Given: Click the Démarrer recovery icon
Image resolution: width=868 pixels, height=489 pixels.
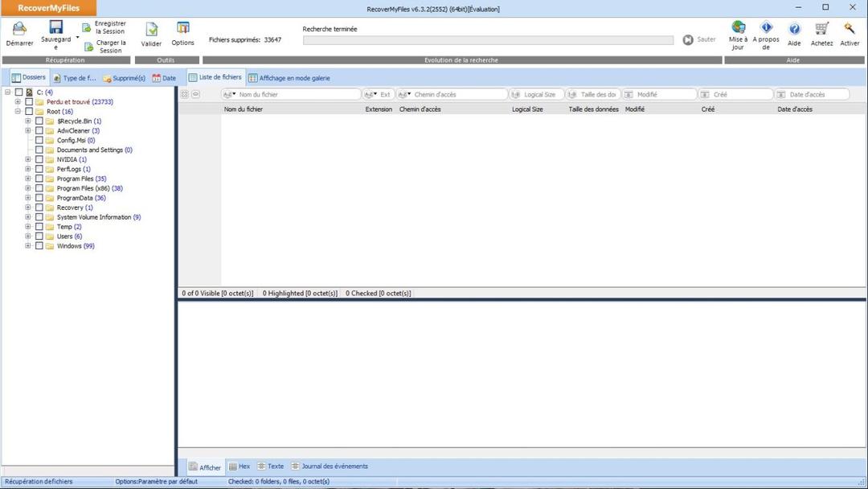Looking at the screenshot, I should pyautogui.click(x=19, y=28).
